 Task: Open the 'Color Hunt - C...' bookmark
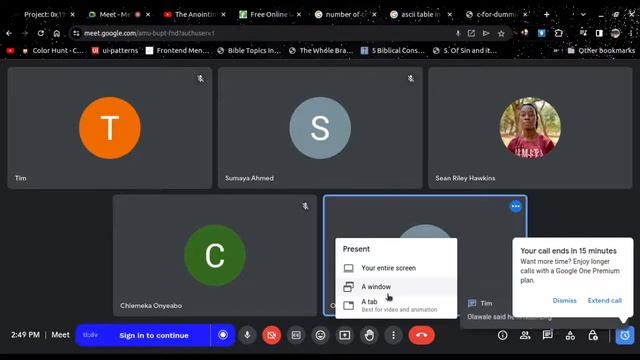53,51
